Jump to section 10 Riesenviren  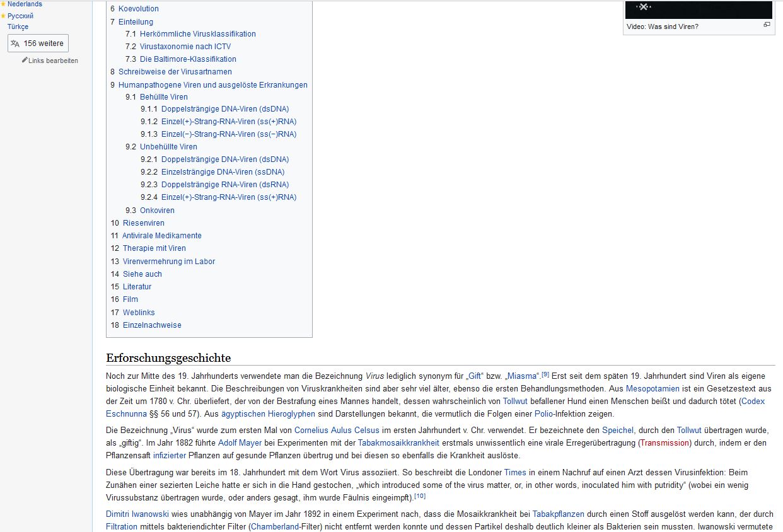[x=143, y=223]
